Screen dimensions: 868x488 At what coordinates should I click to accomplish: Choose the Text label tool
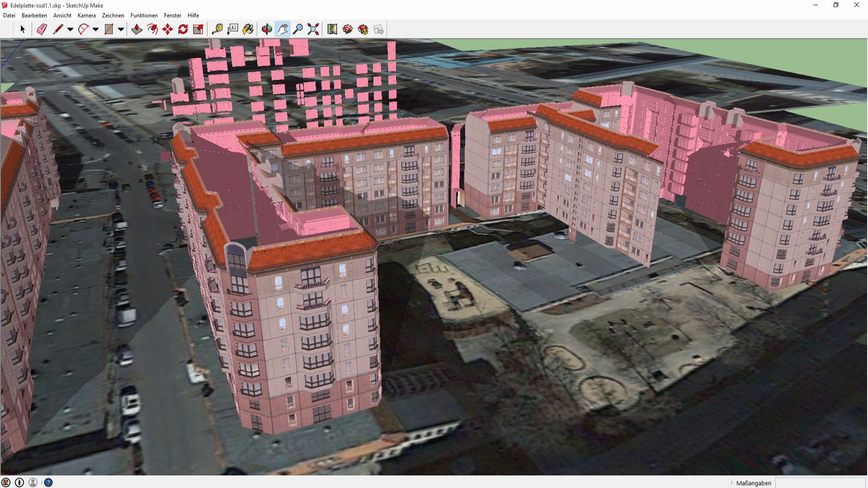point(232,29)
